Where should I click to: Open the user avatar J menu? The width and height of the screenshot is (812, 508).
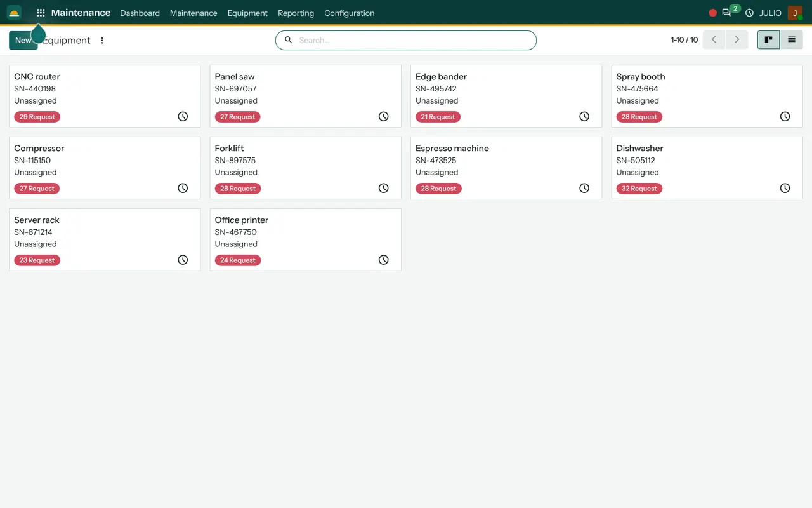click(x=795, y=13)
